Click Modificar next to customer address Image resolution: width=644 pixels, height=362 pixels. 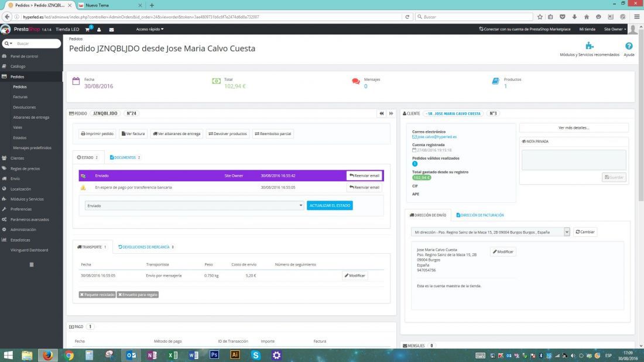pos(503,251)
